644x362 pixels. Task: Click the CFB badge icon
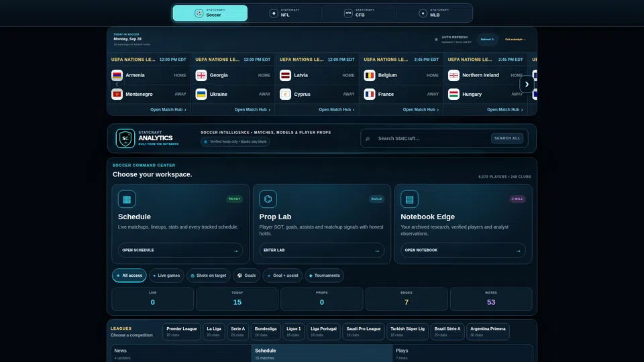[348, 13]
